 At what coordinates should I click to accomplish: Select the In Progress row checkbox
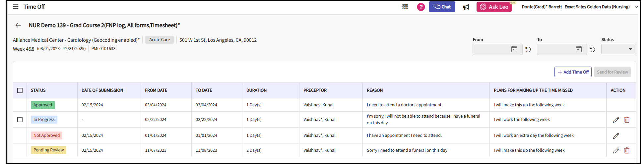click(x=20, y=120)
